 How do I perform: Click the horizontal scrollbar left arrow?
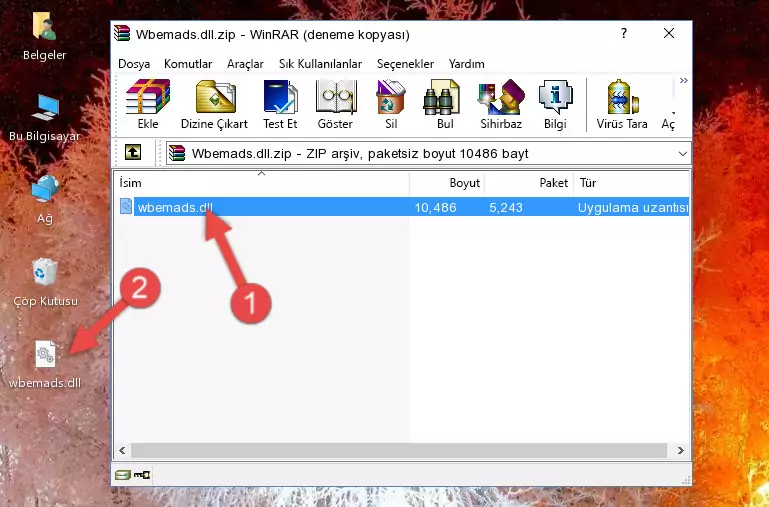click(x=122, y=450)
